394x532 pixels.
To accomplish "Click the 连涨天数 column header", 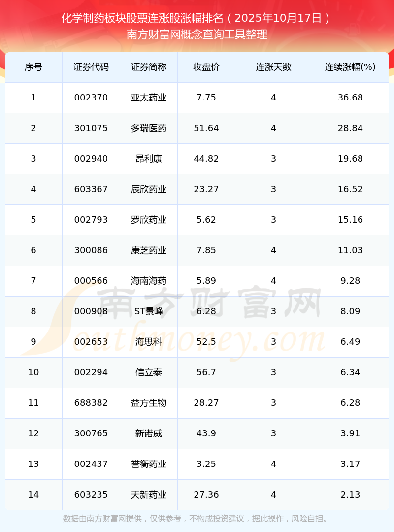I will click(273, 67).
